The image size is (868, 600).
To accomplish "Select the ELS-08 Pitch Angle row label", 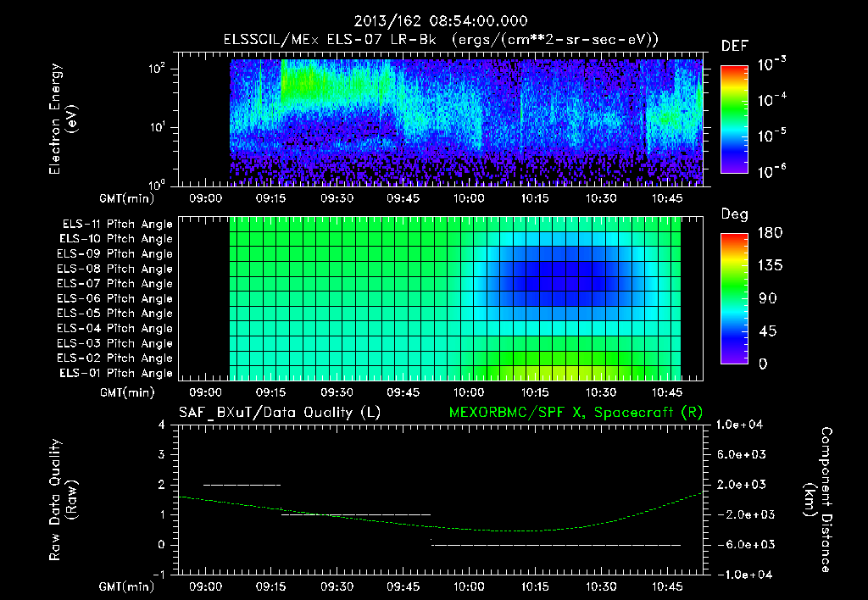I will 115,269.
